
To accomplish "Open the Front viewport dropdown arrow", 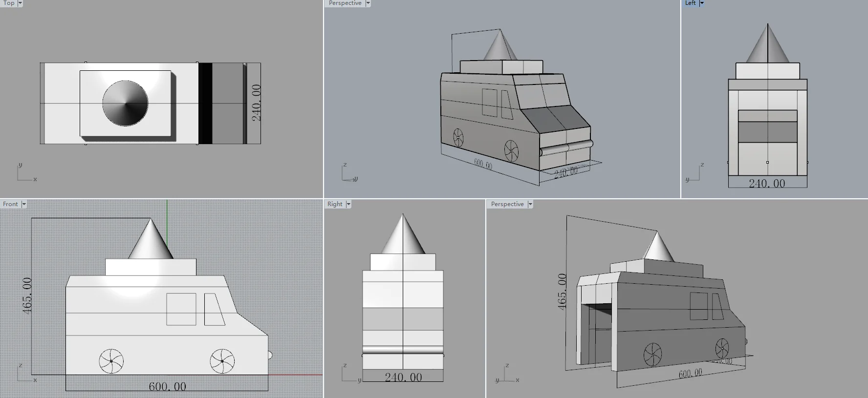I will (x=24, y=204).
